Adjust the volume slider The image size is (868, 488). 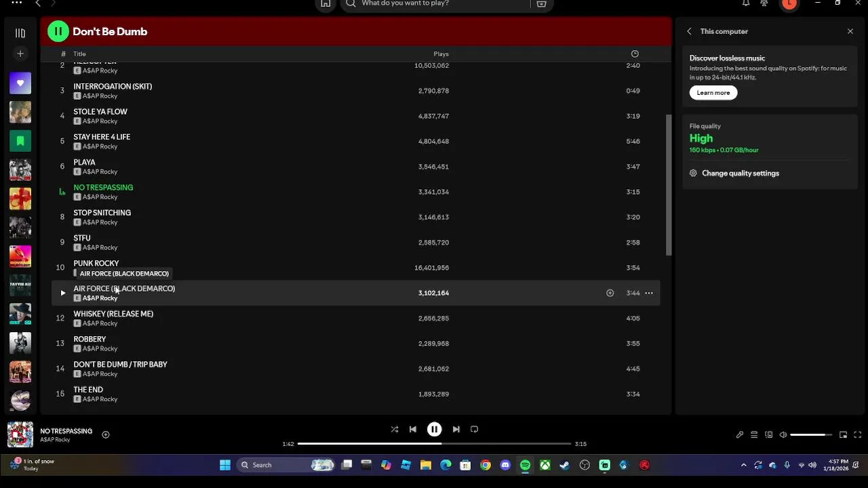(811, 434)
